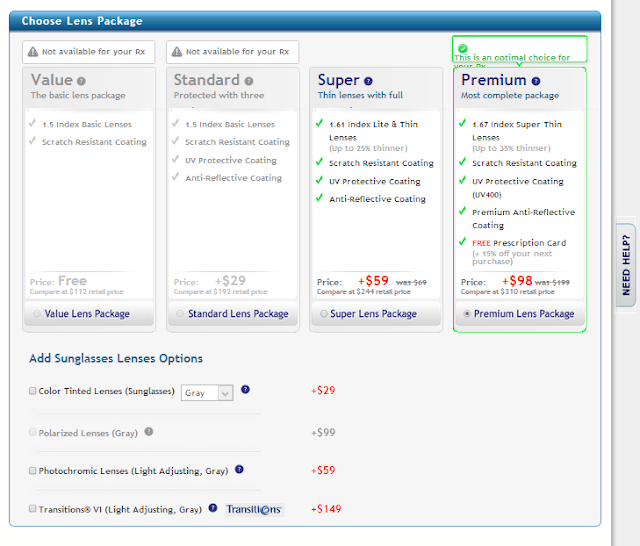Viewport: 640px width, 546px height.
Task: Click the Standard package heading
Action: pyautogui.click(x=207, y=80)
